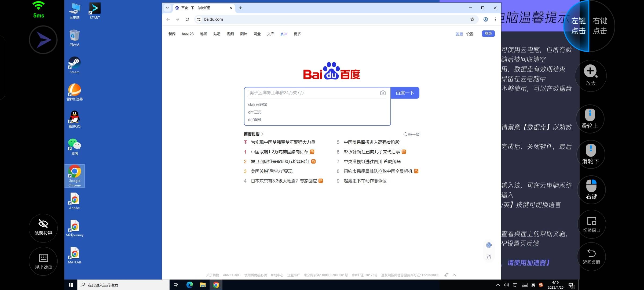Open 腾讯QQ desktop shortcut
This screenshot has height=290, width=644.
[x=74, y=119]
